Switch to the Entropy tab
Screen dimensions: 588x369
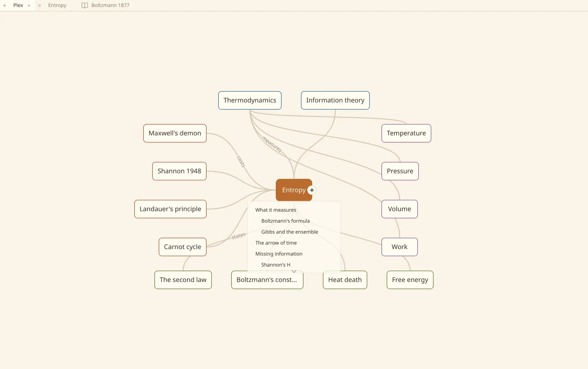click(x=57, y=5)
